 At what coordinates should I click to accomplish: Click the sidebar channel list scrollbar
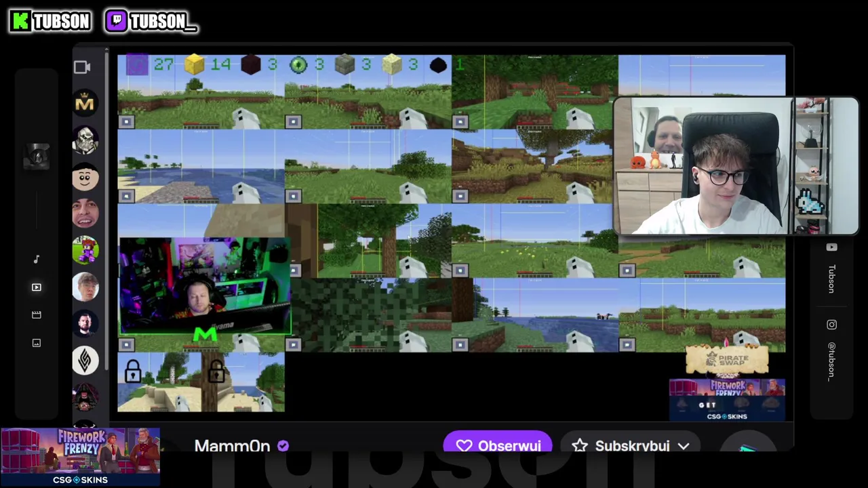point(106,210)
